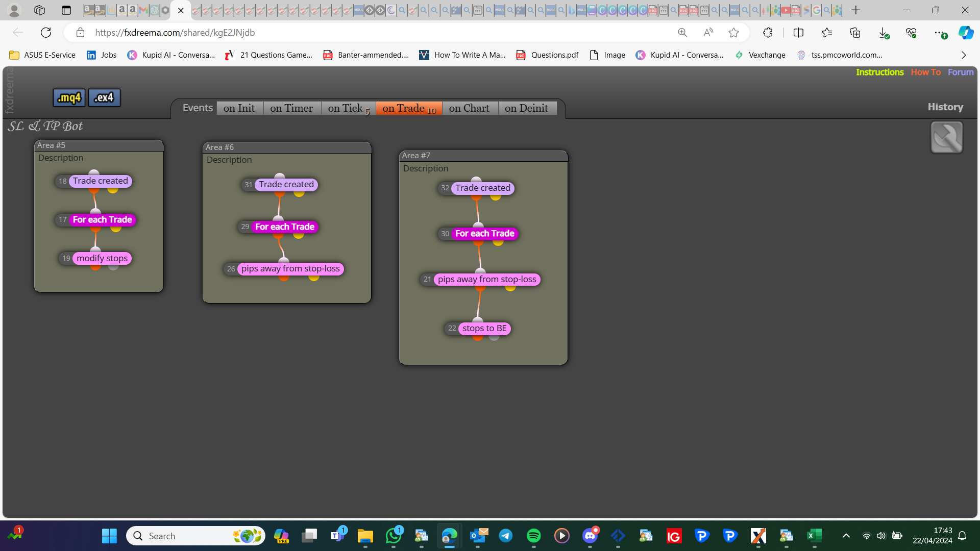Open browser Extensions menu

768,33
